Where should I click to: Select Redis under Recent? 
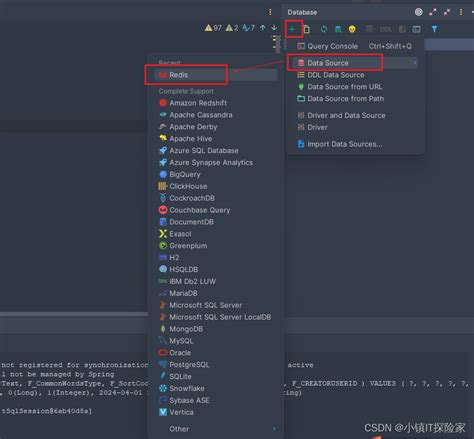pos(216,75)
